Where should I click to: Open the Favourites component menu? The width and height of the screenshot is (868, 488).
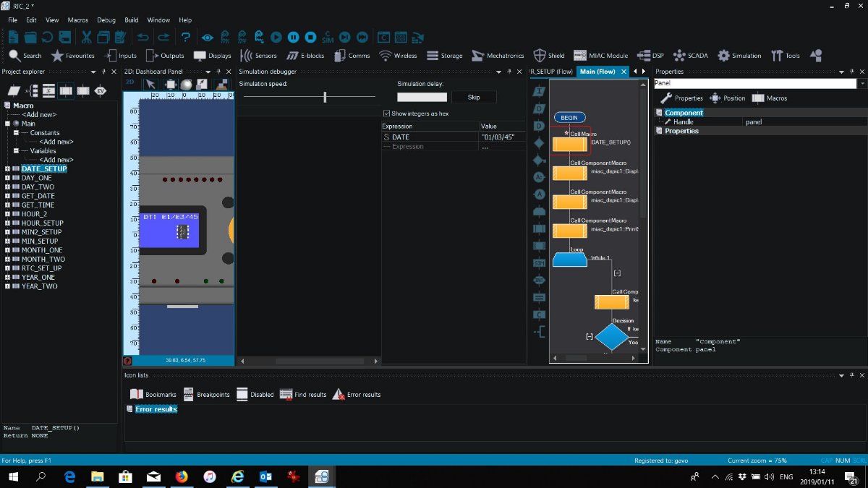click(72, 56)
